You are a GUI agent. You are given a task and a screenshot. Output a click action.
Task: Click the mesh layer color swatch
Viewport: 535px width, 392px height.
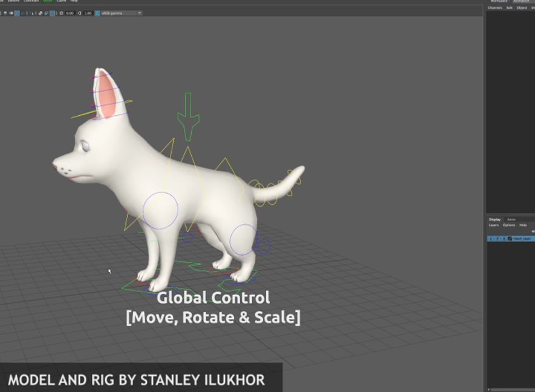coord(510,239)
